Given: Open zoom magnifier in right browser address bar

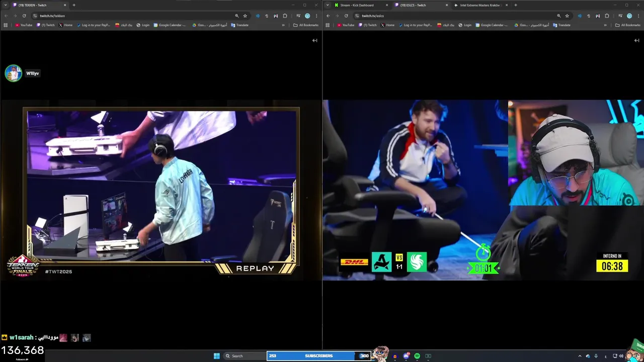Looking at the screenshot, I should [558, 16].
